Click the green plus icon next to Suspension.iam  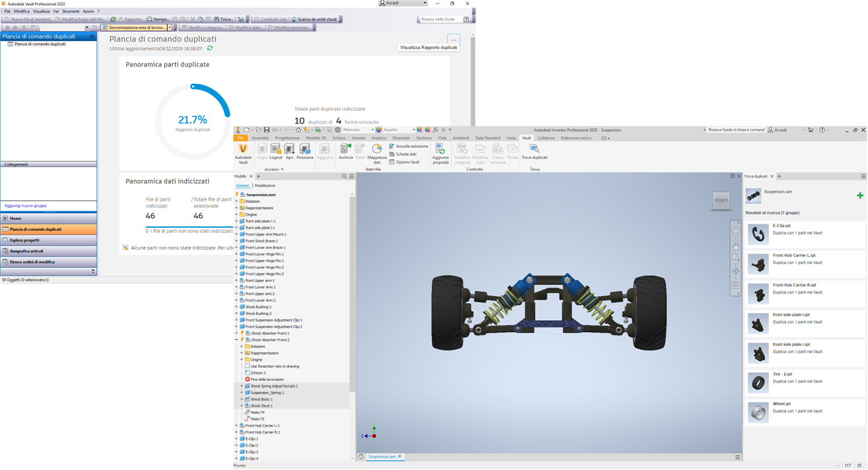coord(860,195)
